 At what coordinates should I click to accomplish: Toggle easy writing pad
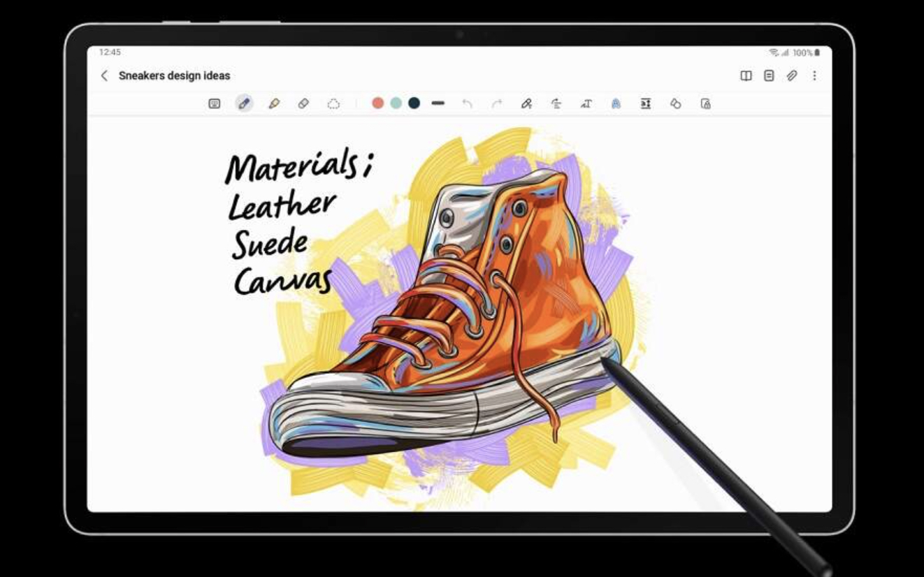(646, 103)
